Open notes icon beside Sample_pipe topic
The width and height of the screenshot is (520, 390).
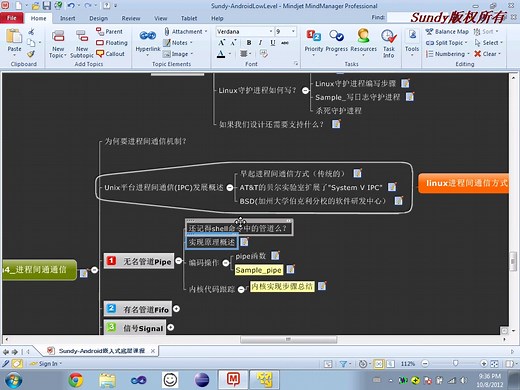click(x=291, y=269)
